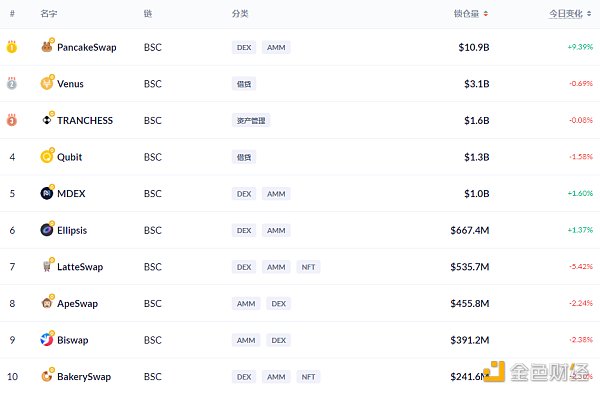Click the TRANCHESS chess logo icon

(x=47, y=120)
